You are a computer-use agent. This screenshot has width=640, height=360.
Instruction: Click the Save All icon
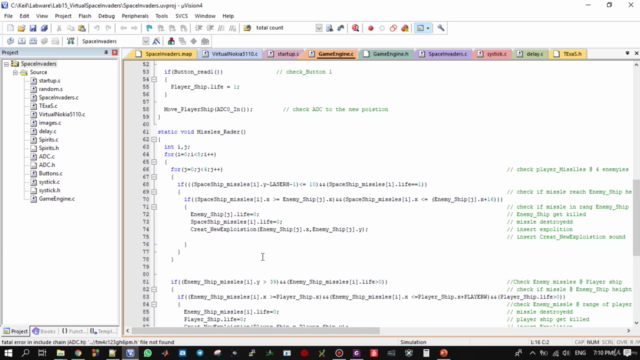[x=44, y=28]
